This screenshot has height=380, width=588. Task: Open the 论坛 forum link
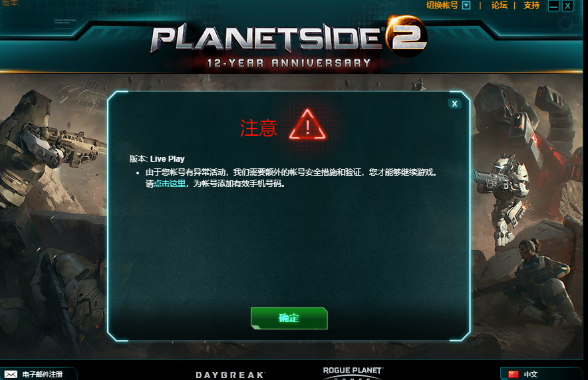pos(499,5)
